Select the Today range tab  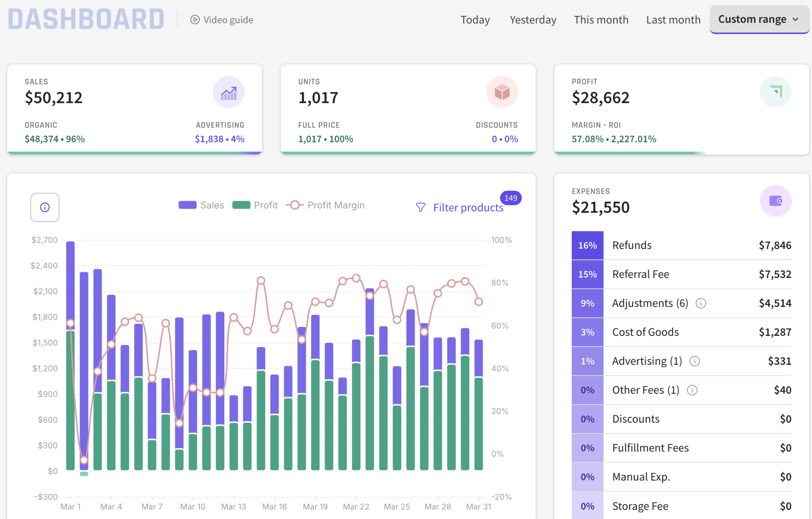(x=475, y=20)
